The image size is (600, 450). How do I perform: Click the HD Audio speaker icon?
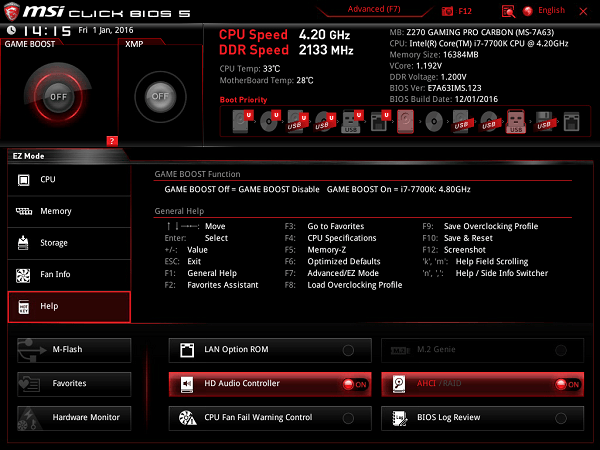point(187,384)
